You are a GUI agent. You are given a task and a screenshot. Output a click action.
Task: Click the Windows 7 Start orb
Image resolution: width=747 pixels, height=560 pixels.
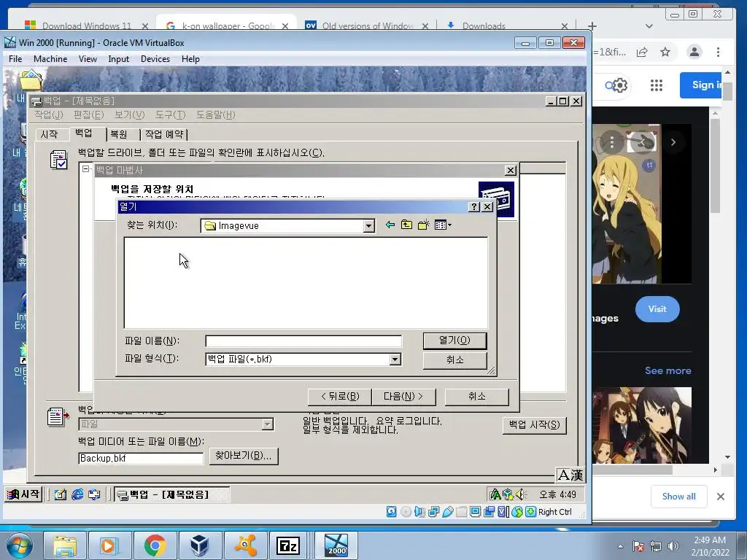point(20,545)
